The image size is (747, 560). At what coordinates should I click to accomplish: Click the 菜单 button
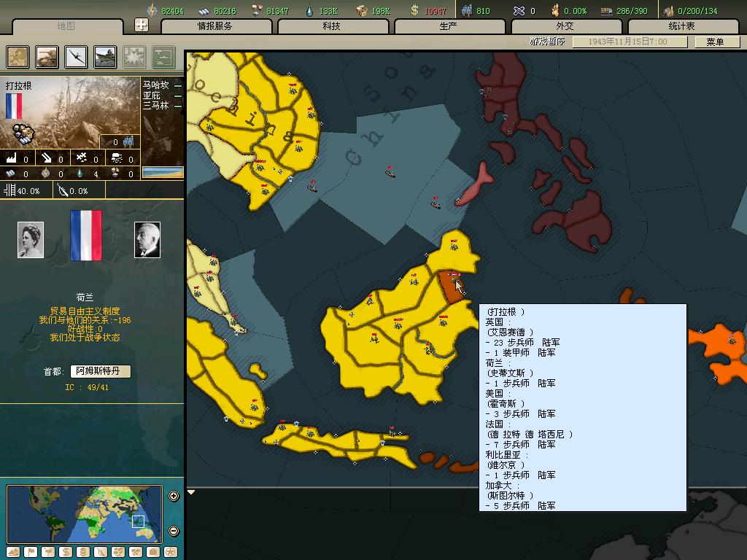[714, 42]
